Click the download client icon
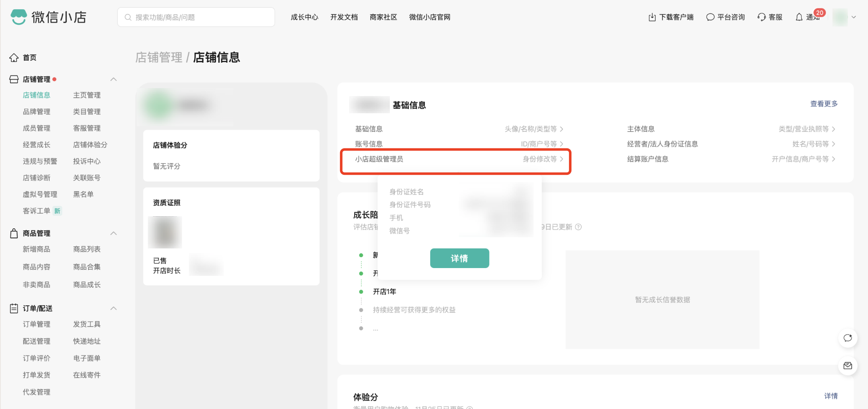 point(652,17)
